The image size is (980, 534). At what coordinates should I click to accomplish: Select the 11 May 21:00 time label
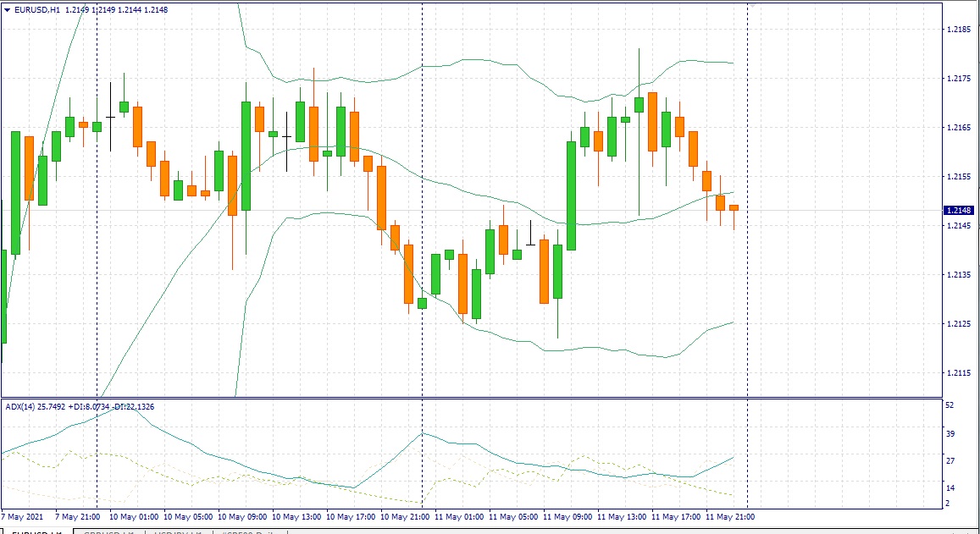tap(732, 516)
